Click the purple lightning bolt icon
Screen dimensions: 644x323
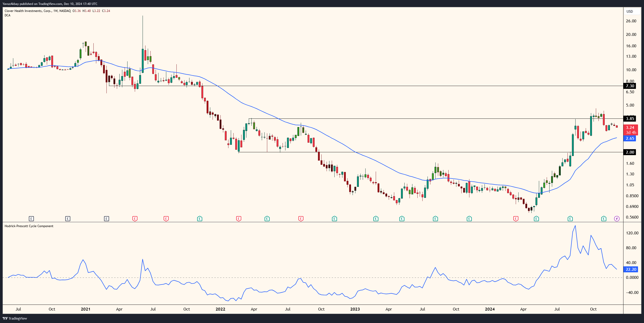pyautogui.click(x=617, y=219)
